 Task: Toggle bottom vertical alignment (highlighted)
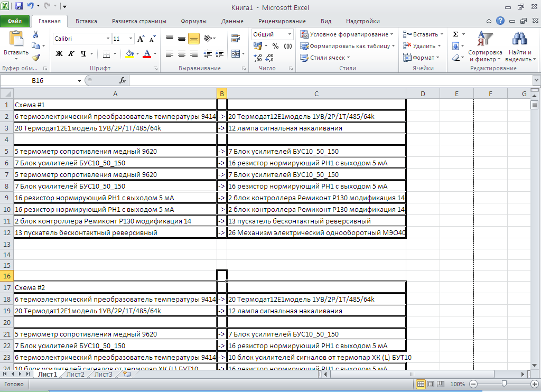(x=194, y=39)
